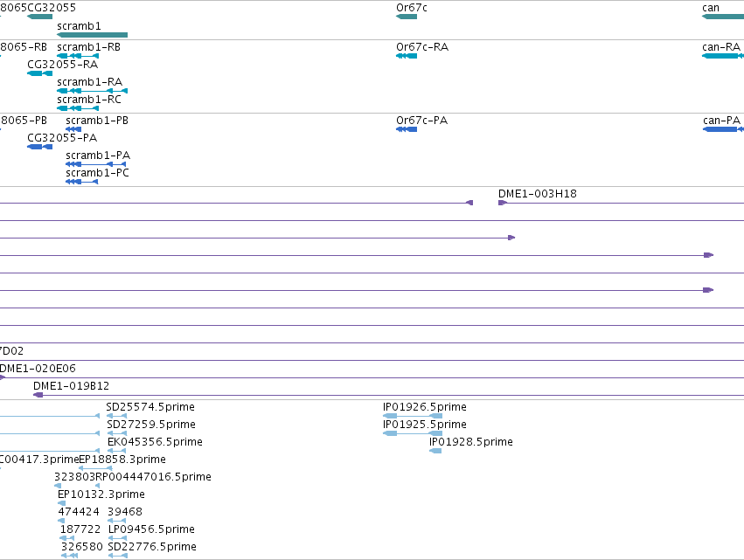Screen dimensions: 744x560
Task: Select the IP01926.5prime EST feature
Action: (x=413, y=416)
